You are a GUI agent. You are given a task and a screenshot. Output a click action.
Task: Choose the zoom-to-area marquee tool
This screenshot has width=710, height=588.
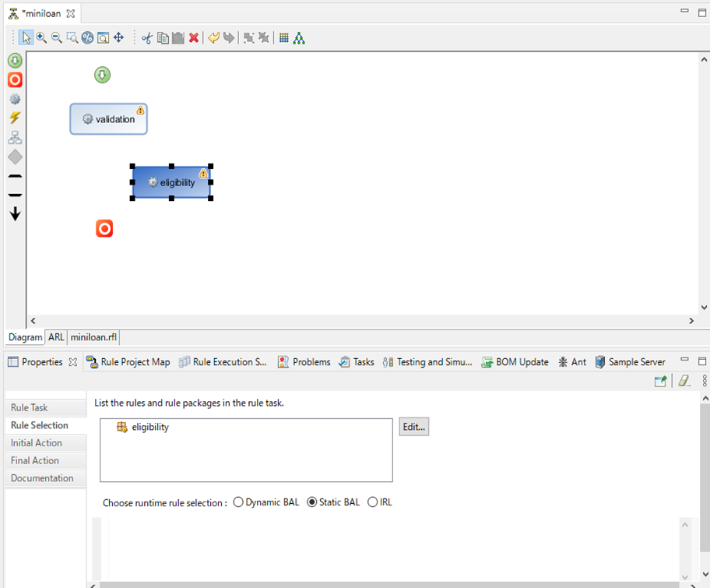pos(72,37)
